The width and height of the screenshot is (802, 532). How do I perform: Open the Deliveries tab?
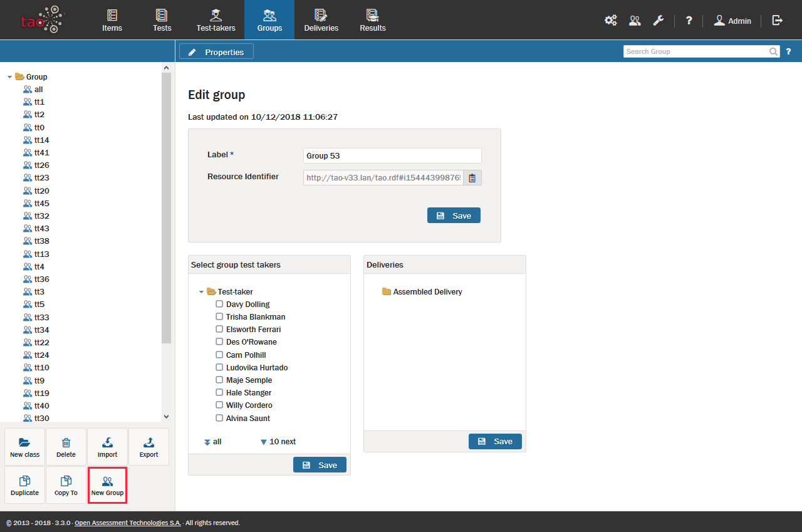[x=321, y=20]
